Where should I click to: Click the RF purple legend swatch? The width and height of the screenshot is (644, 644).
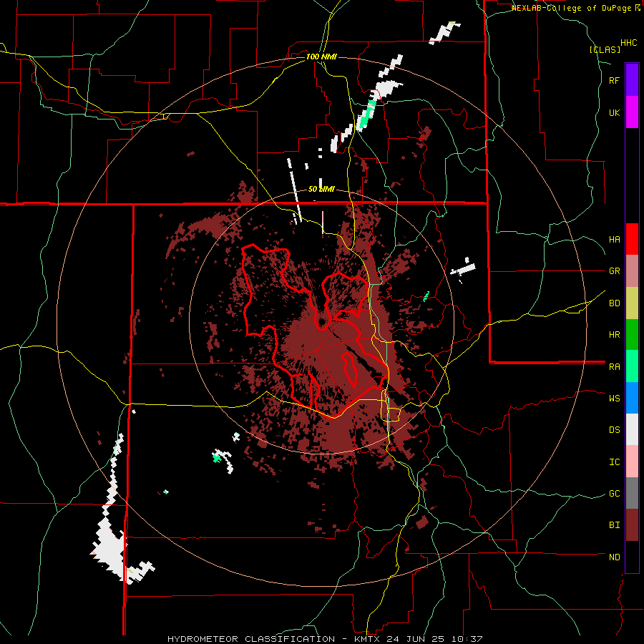(632, 80)
